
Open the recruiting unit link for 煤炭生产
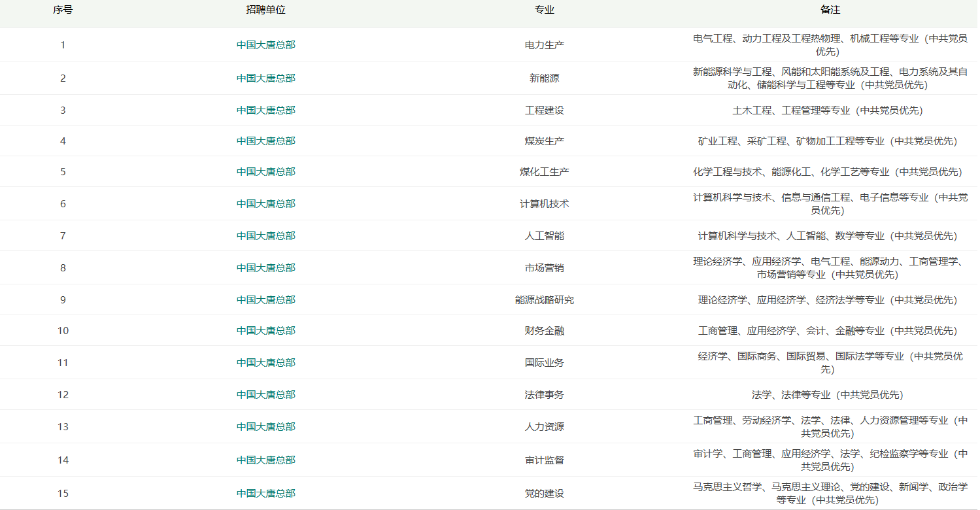(x=265, y=141)
